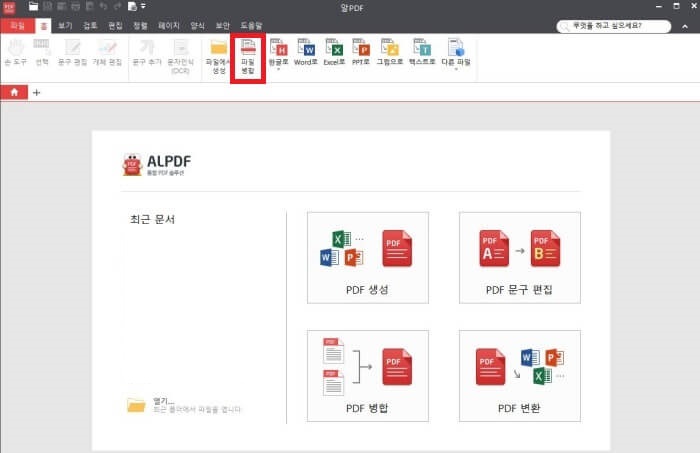
Task: Click the ALPDF mascot logo
Action: 132,165
